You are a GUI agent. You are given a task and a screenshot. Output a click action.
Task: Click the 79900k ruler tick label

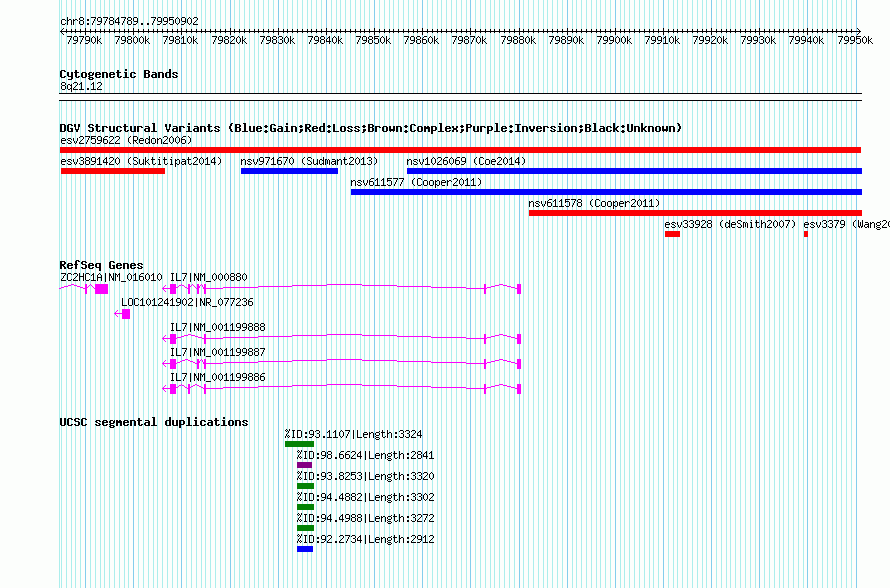(x=614, y=40)
